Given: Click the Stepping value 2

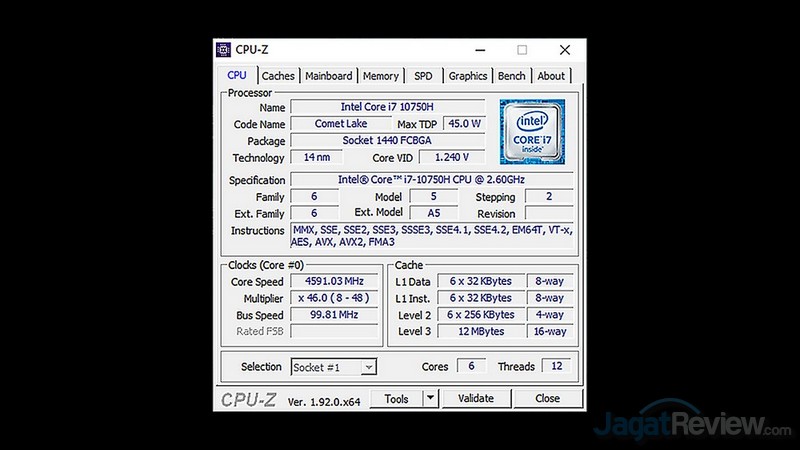Looking at the screenshot, I should (549, 196).
